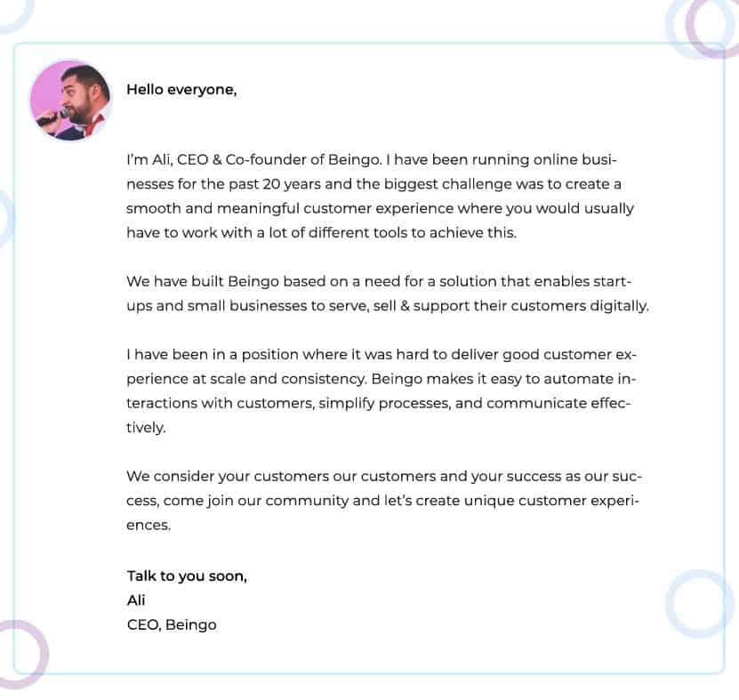Click the line starting "smooth and meaningful customer experience"
Viewport: 739px width, 700px height.
[380, 209]
